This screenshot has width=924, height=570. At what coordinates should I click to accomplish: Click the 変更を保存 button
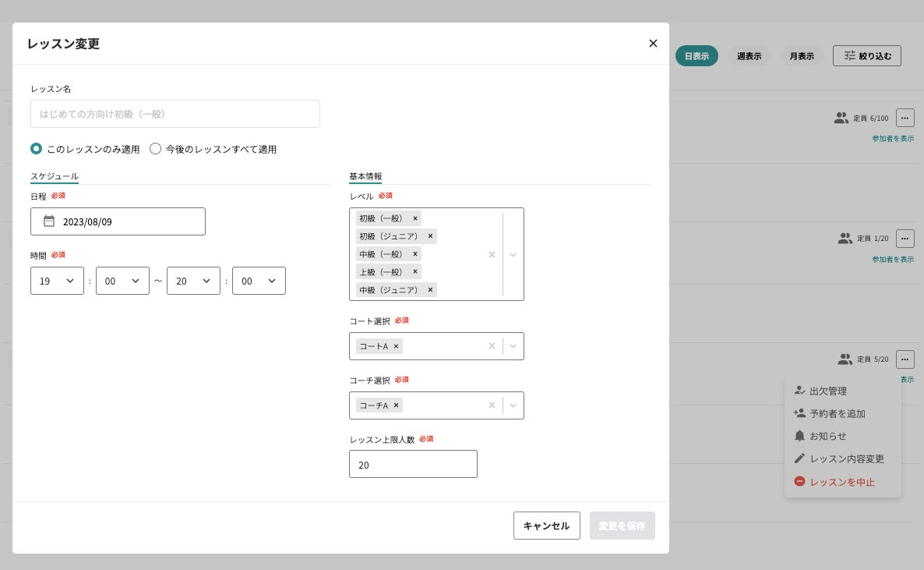pos(622,526)
